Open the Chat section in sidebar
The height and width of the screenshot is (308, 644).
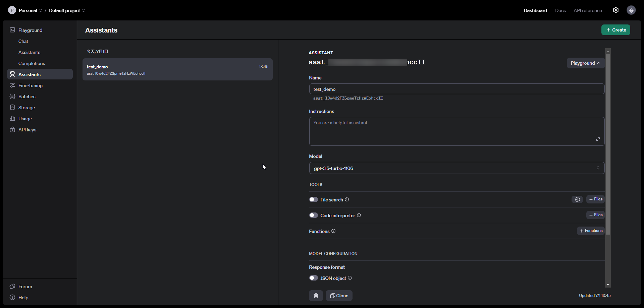pos(23,41)
